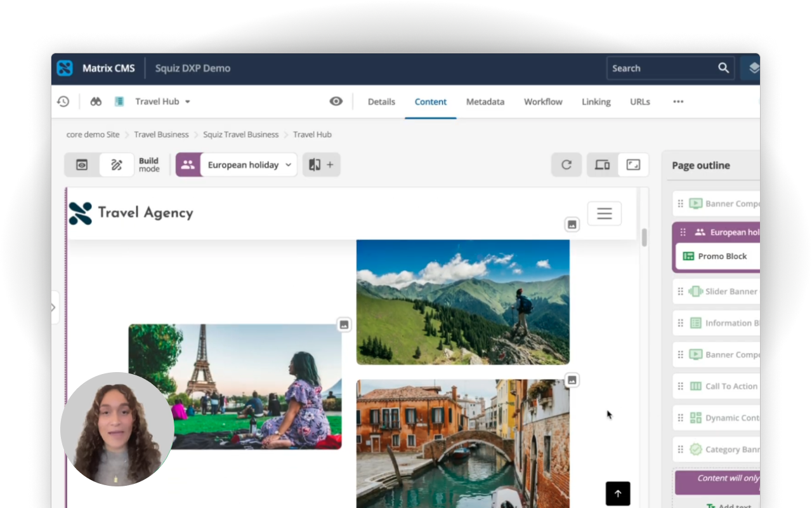Open the Workflow tab
The width and height of the screenshot is (812, 508).
coord(542,102)
